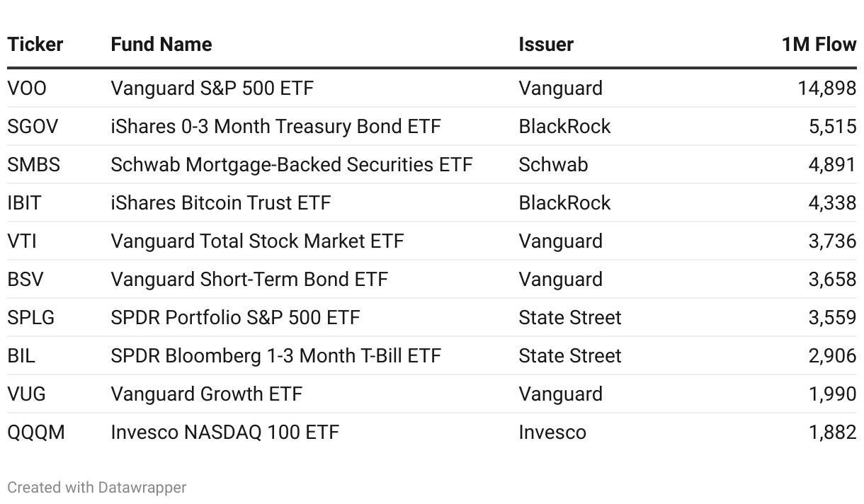This screenshot has height=504, width=864.
Task: Select the QQQM ticker cell
Action: tap(36, 433)
